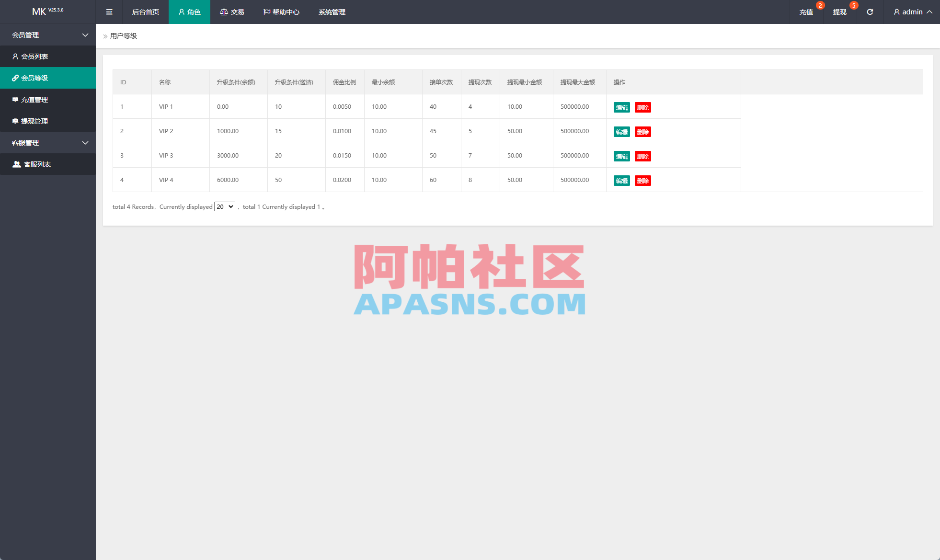This screenshot has width=940, height=560.
Task: Expand the 客服管理 sidebar section
Action: point(48,143)
